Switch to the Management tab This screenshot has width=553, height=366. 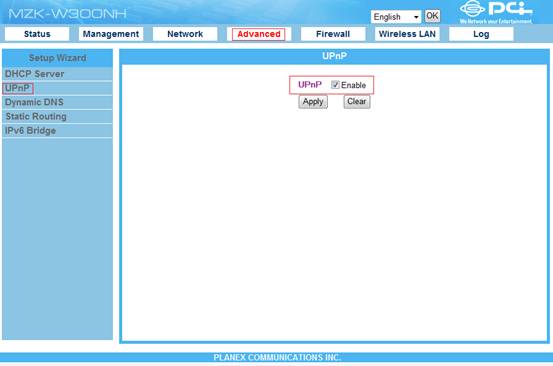pyautogui.click(x=111, y=34)
